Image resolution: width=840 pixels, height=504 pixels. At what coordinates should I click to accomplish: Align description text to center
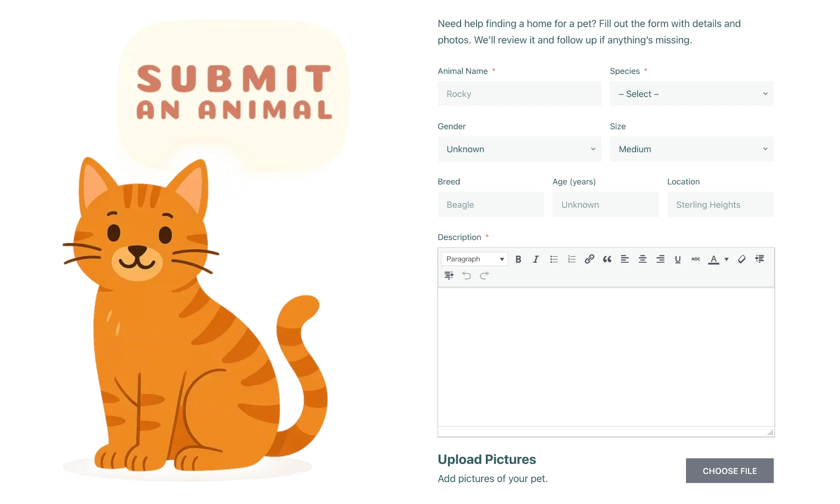(x=643, y=259)
